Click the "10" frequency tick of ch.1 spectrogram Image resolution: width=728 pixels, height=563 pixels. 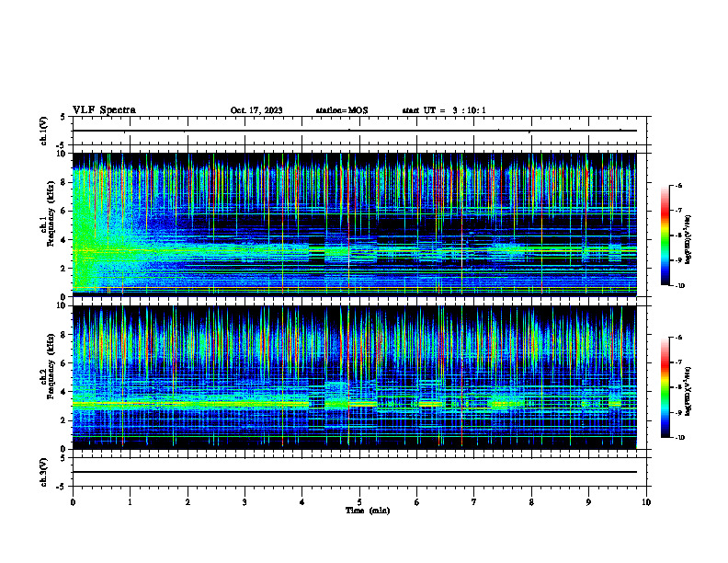click(62, 154)
